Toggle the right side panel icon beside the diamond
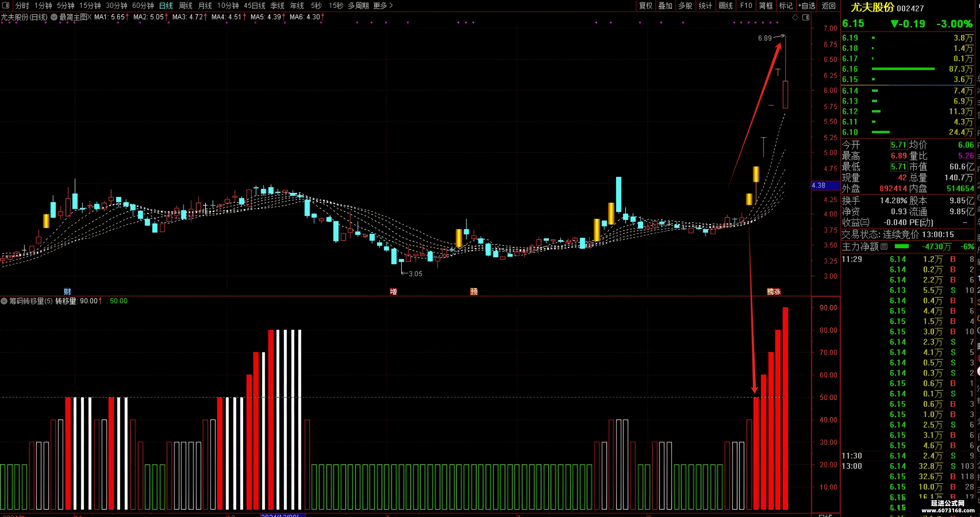The image size is (980, 517). (806, 17)
